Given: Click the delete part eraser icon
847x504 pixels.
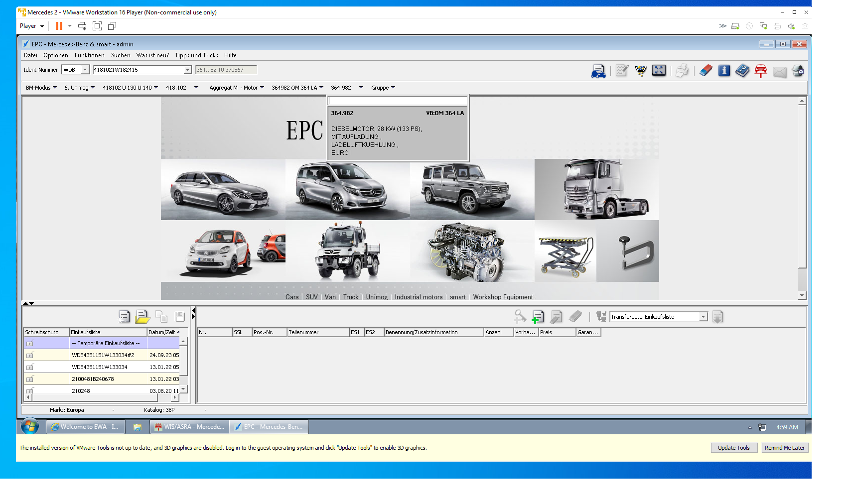Looking at the screenshot, I should click(575, 316).
